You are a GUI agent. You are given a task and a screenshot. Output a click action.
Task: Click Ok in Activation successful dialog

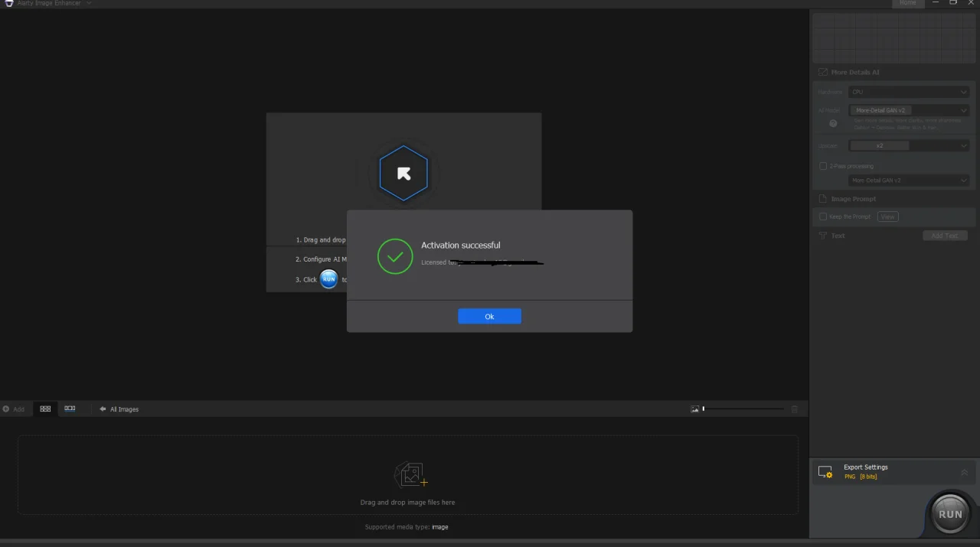pyautogui.click(x=489, y=316)
